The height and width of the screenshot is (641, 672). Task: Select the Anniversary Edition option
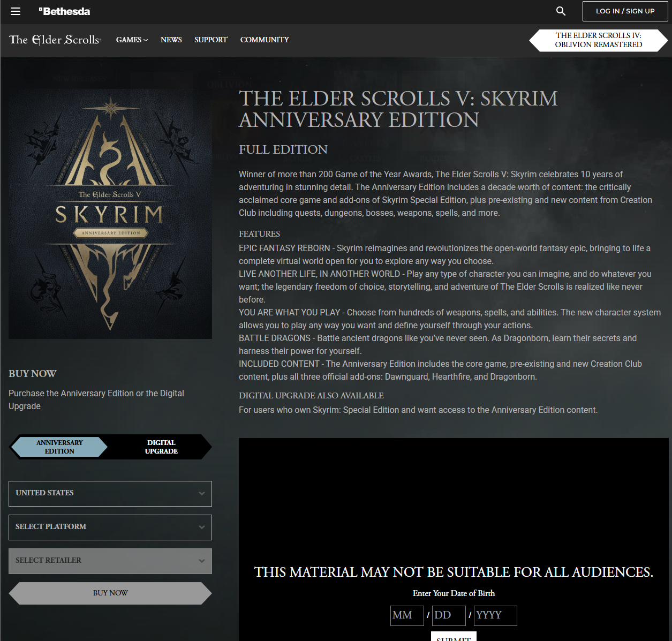[x=59, y=447]
